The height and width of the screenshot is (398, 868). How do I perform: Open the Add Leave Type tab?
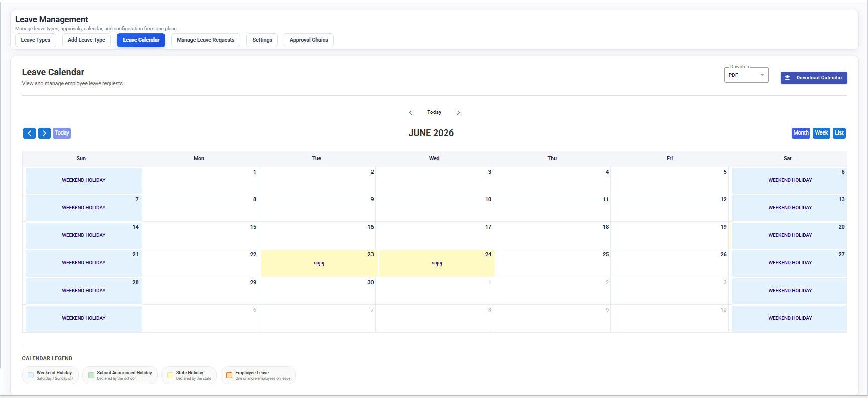click(86, 40)
